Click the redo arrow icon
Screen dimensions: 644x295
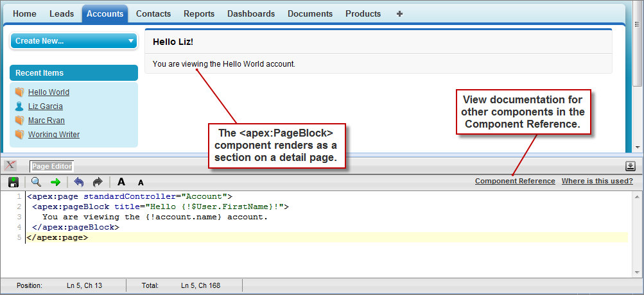[98, 182]
